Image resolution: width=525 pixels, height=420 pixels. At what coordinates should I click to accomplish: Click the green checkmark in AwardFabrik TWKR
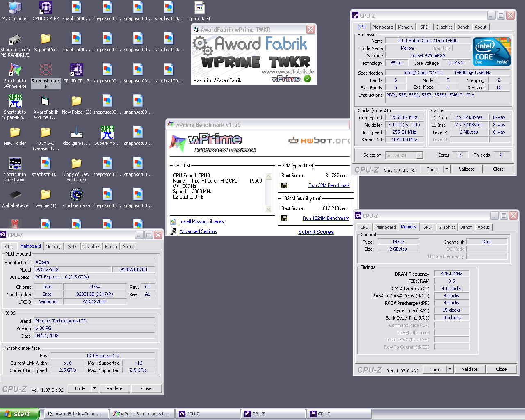coord(308,79)
